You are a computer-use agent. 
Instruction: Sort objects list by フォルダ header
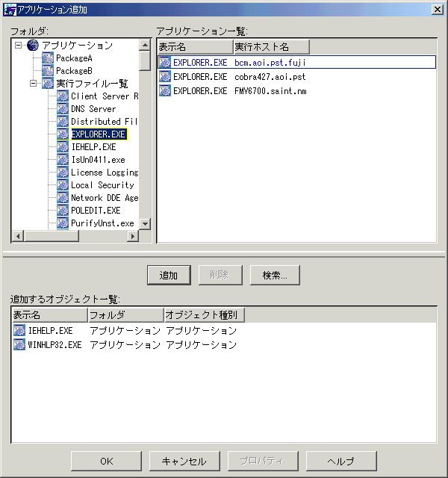click(x=126, y=315)
